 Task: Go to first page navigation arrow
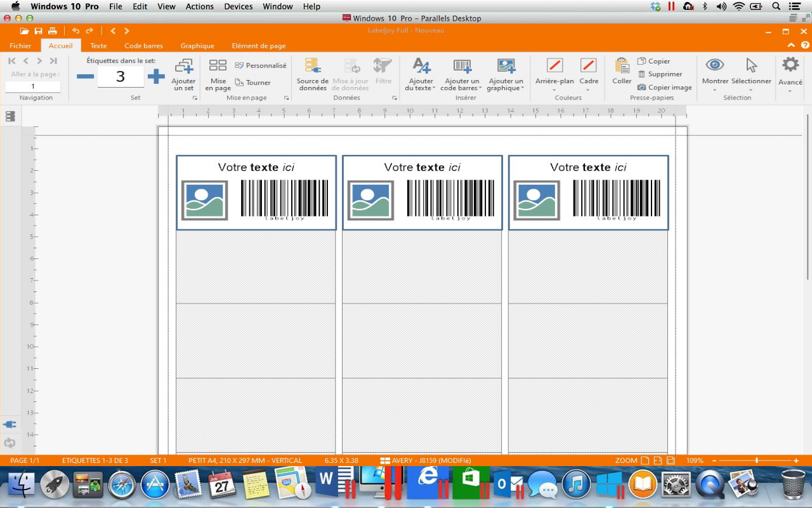click(x=11, y=61)
